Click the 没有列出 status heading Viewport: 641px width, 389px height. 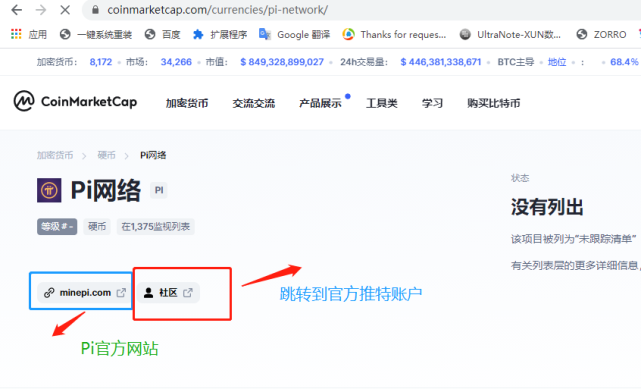547,207
